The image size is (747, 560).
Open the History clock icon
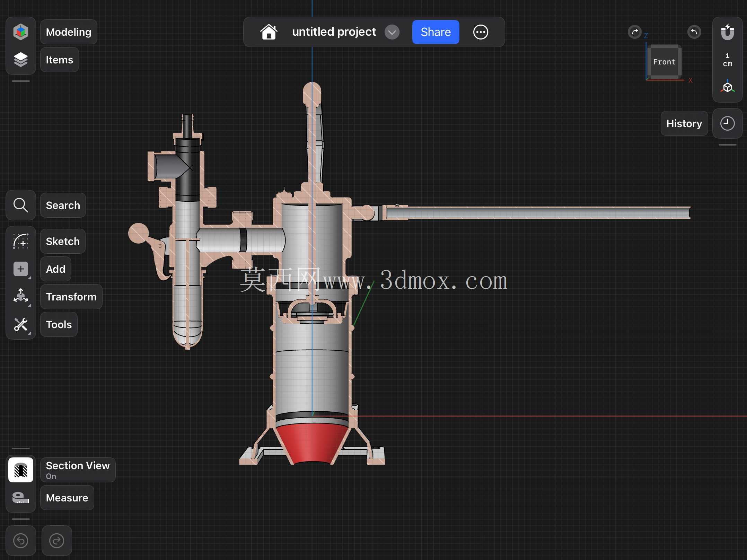coord(727,123)
